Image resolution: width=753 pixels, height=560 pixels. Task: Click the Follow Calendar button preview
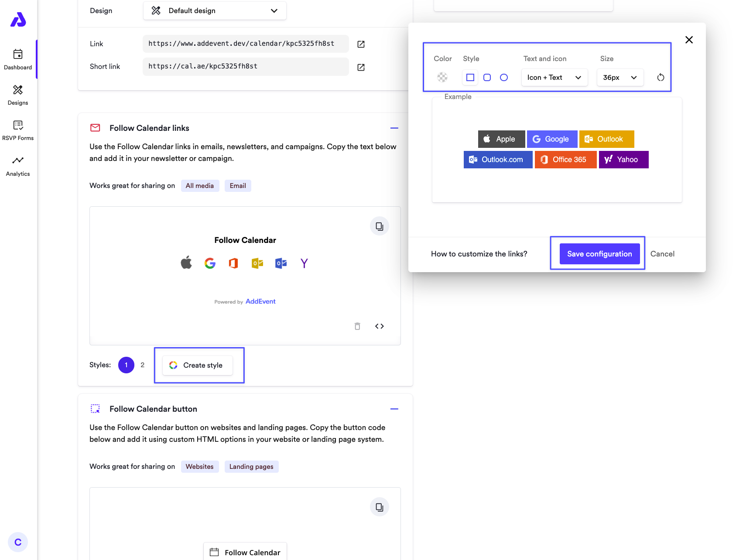245,552
